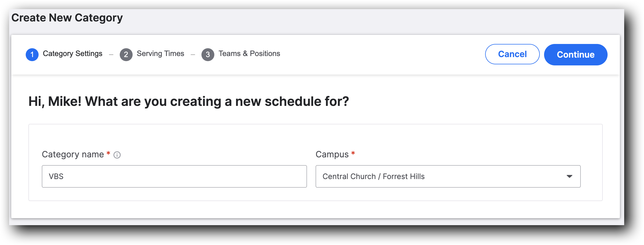Click the Cancel button

coord(512,54)
